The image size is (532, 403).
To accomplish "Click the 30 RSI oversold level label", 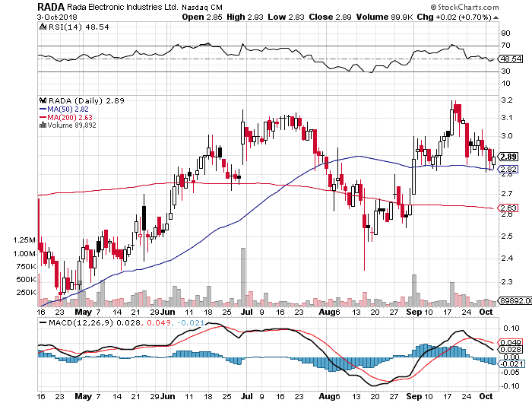I will pyautogui.click(x=506, y=71).
